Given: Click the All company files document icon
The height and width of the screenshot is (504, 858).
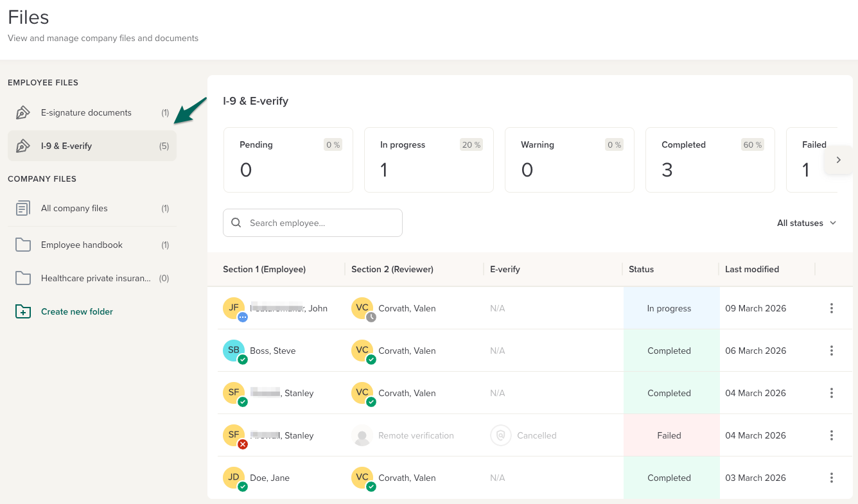Looking at the screenshot, I should coord(23,209).
